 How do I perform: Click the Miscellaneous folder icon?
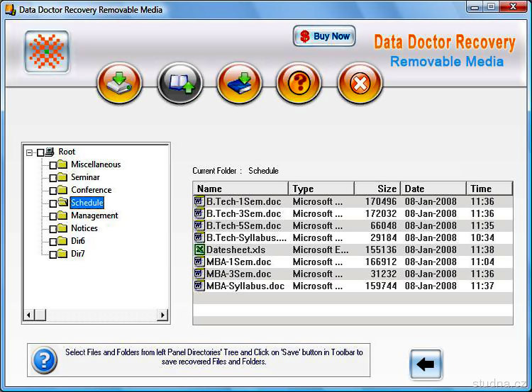62,164
